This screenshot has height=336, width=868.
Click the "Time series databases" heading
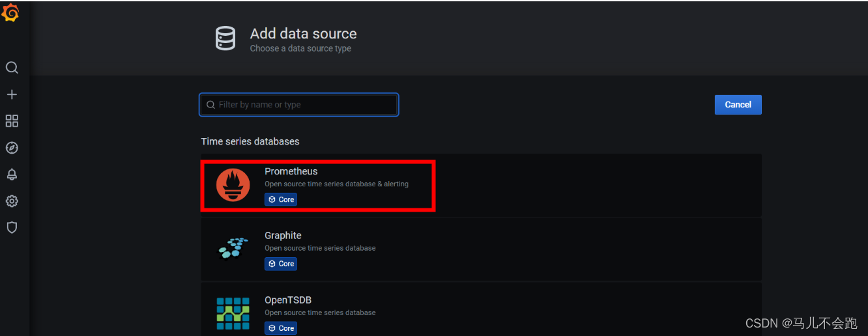pos(250,141)
